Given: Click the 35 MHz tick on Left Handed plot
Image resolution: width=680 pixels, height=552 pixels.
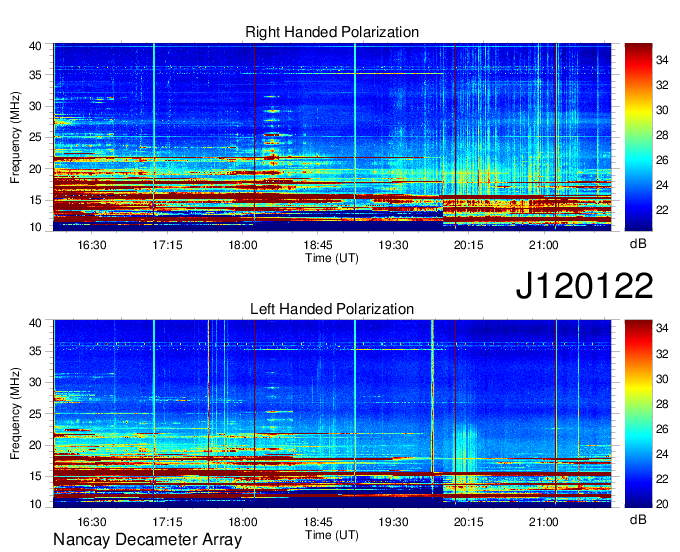Looking at the screenshot, I should point(35,351).
